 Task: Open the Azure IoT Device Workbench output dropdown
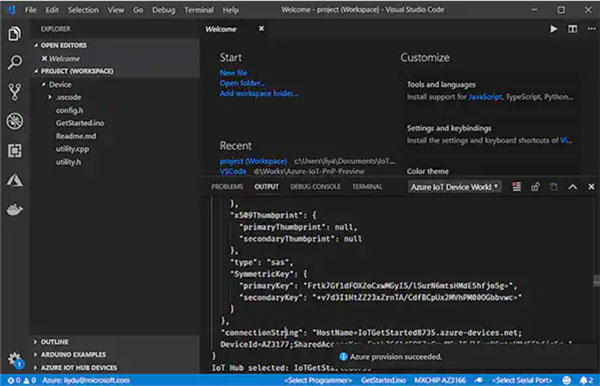click(x=455, y=187)
